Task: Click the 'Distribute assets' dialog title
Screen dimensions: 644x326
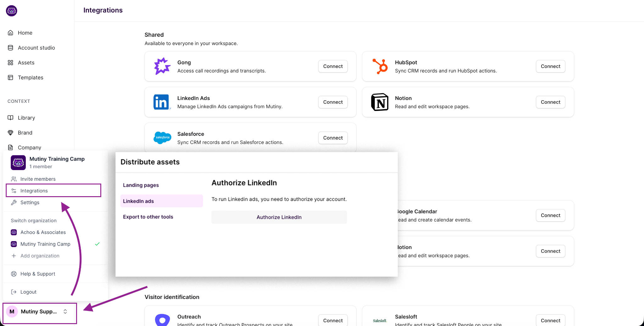Action: pyautogui.click(x=150, y=162)
